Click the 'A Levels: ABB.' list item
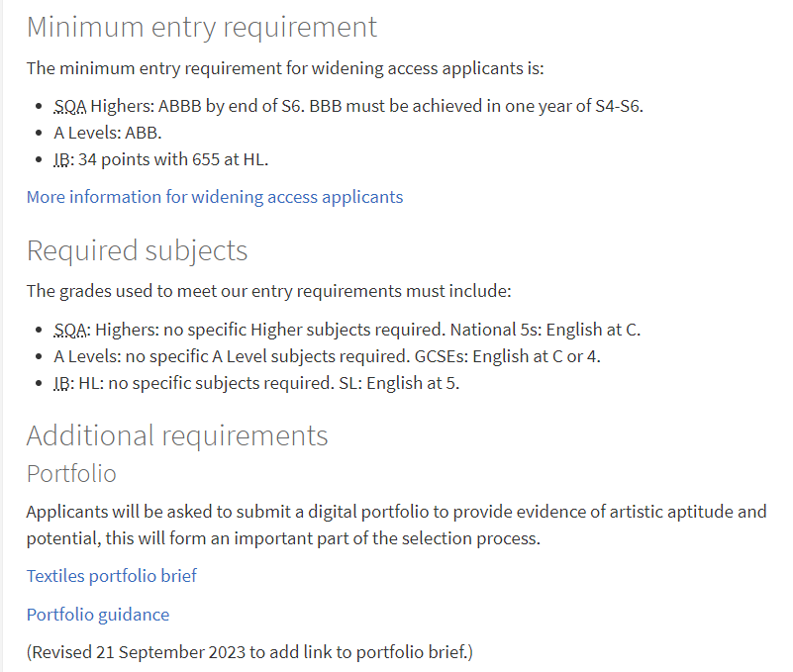Viewport: 793px width, 672px height. click(x=108, y=133)
